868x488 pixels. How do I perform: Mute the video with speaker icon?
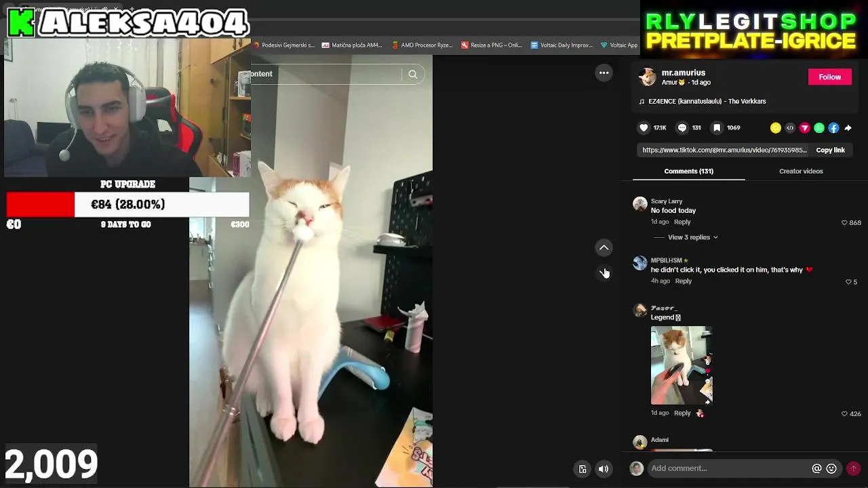click(604, 469)
